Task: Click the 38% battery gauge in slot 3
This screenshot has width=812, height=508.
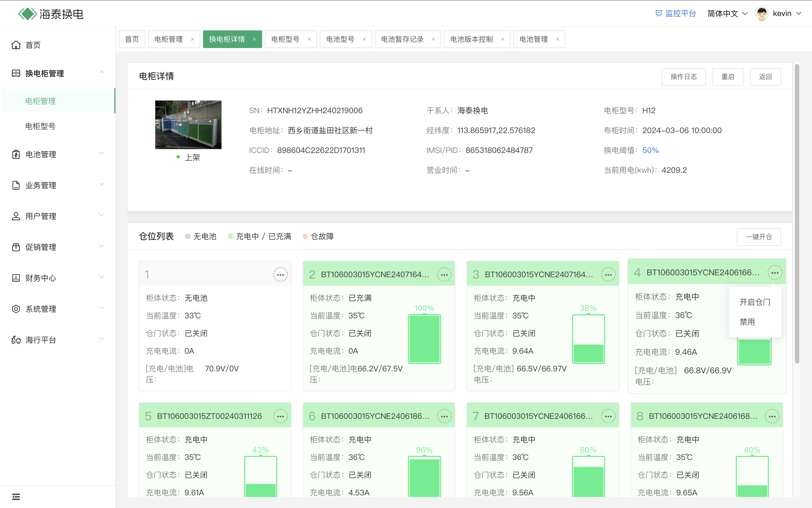Action: 588,339
